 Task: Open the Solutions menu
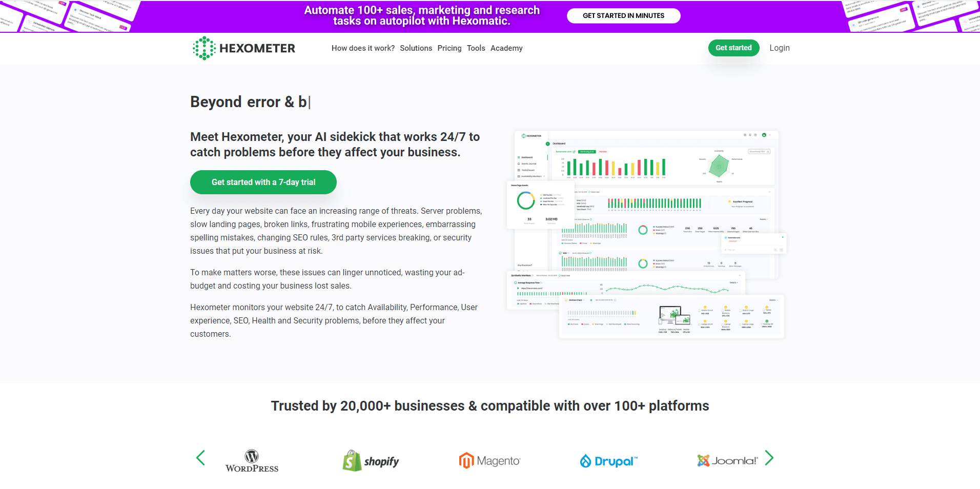[416, 48]
